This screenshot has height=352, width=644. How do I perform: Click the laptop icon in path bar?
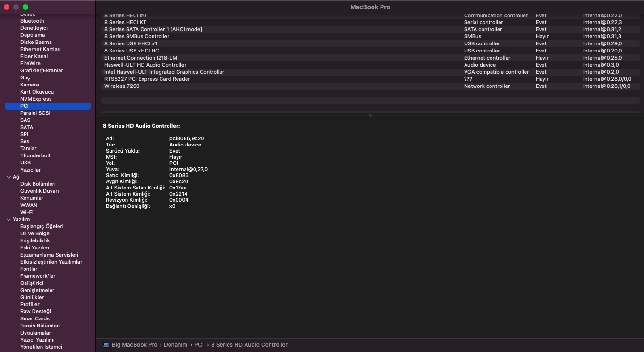point(106,345)
